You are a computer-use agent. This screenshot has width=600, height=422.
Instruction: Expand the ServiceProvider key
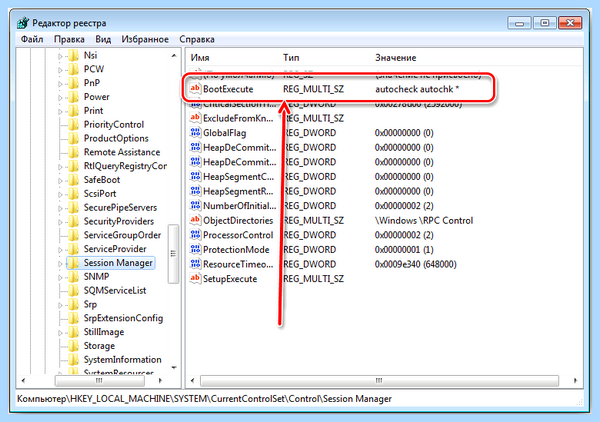60,249
